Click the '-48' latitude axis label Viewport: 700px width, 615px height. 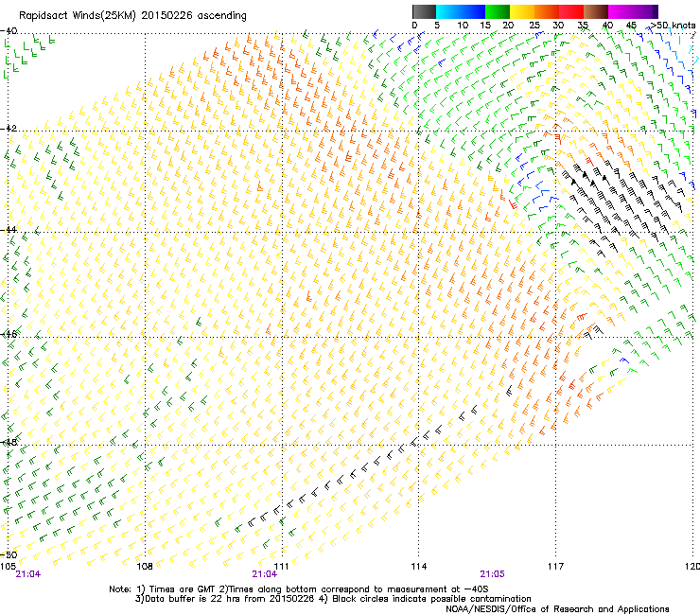[9, 442]
